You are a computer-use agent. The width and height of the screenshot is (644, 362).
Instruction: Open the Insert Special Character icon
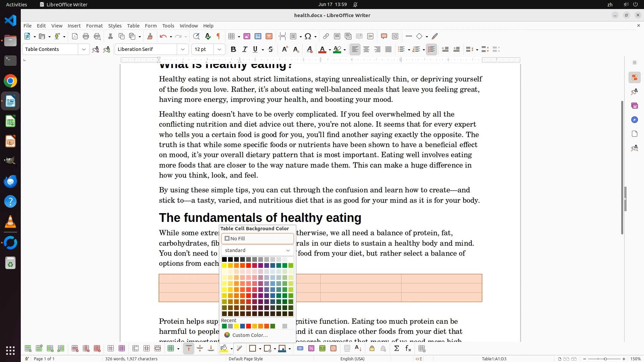point(308,37)
